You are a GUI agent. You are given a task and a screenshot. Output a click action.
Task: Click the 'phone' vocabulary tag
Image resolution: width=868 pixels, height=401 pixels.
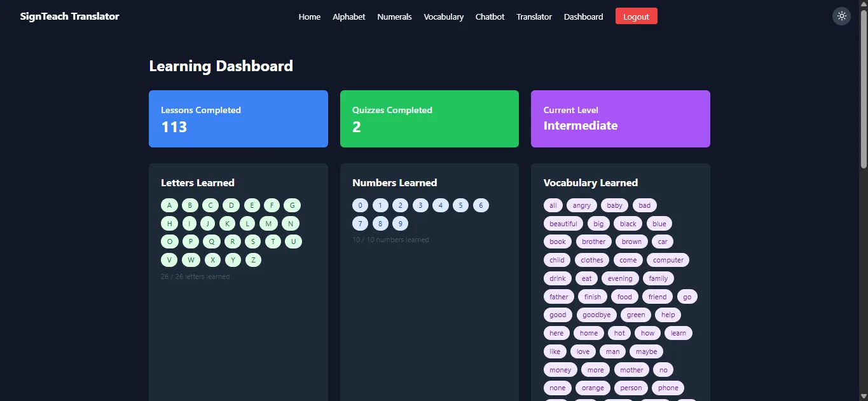[668, 388]
